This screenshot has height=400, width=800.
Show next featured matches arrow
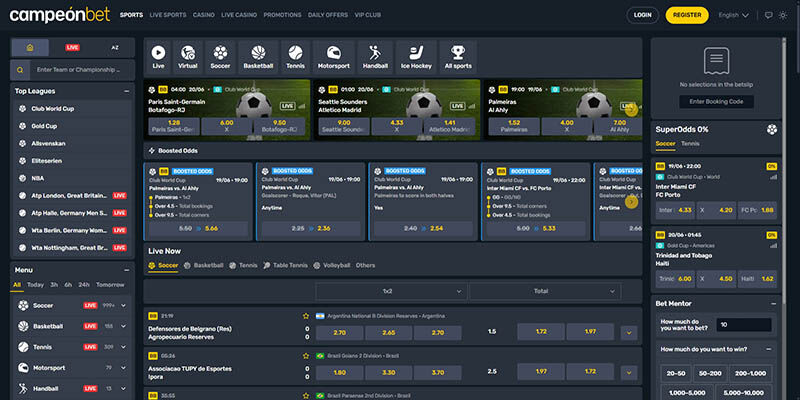pyautogui.click(x=631, y=109)
